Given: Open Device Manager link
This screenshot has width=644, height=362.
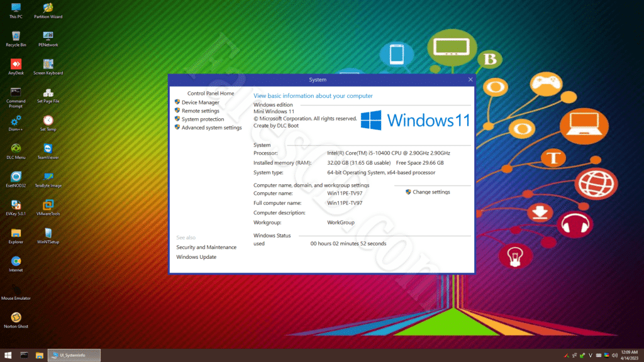Looking at the screenshot, I should [x=201, y=102].
